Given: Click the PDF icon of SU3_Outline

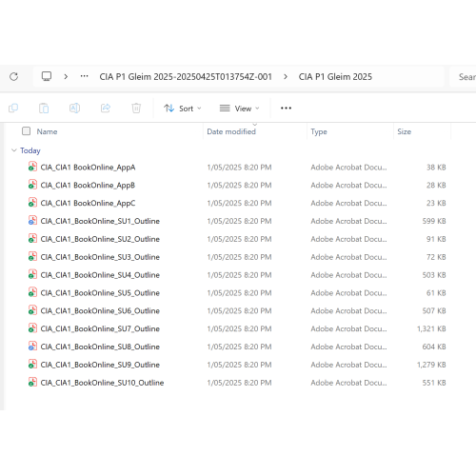Looking at the screenshot, I should [x=32, y=256].
